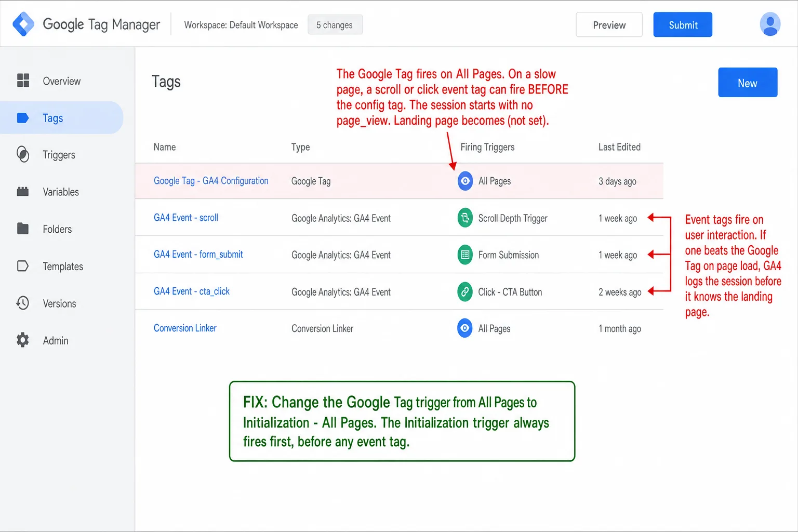Open Conversion Linker tag
This screenshot has height=532, width=798.
(185, 328)
